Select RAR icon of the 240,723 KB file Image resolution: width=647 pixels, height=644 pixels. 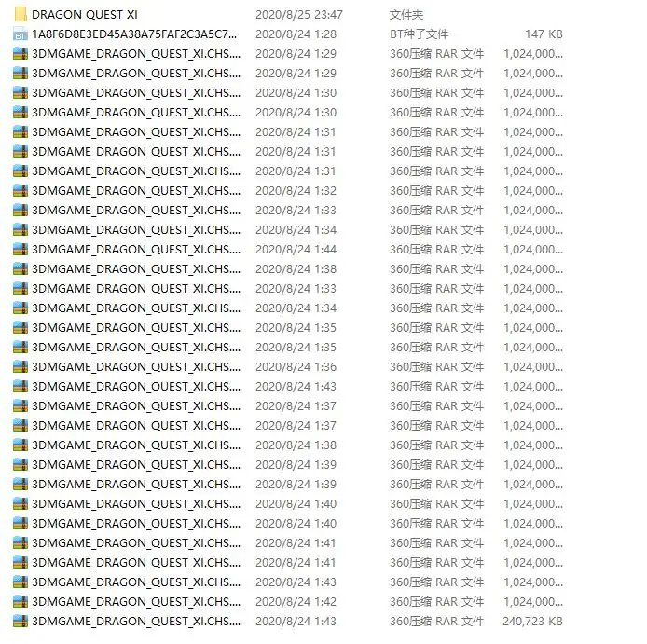click(x=21, y=622)
